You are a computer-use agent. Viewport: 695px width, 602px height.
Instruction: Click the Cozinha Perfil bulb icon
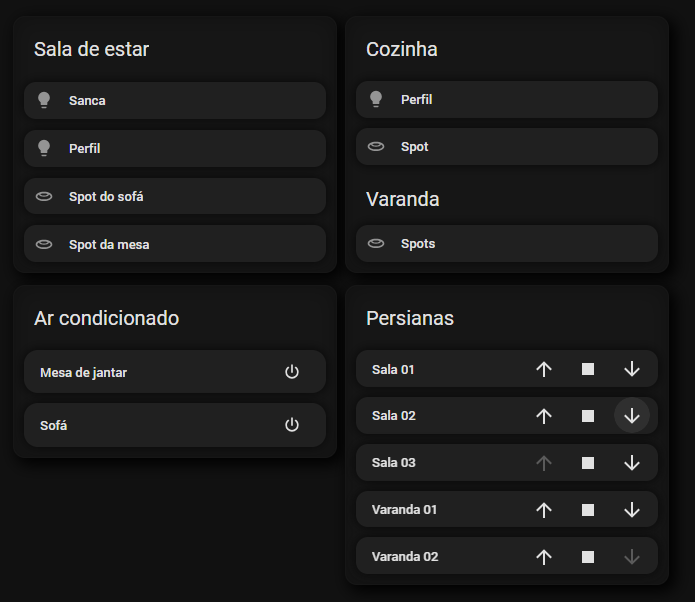(376, 99)
